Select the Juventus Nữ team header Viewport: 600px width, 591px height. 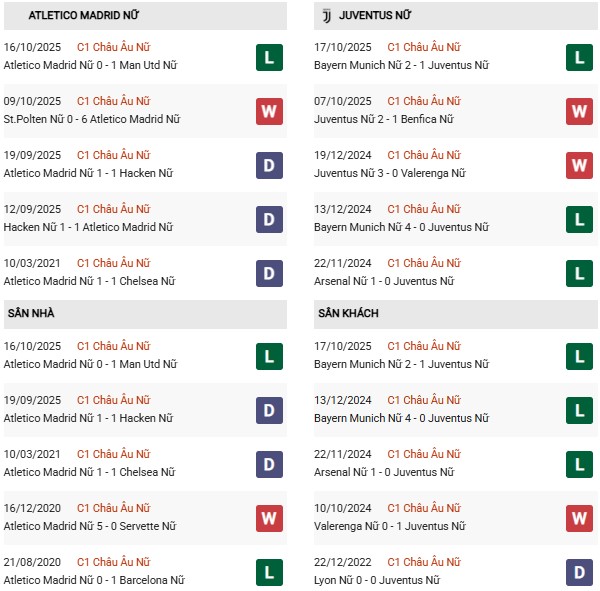375,16
